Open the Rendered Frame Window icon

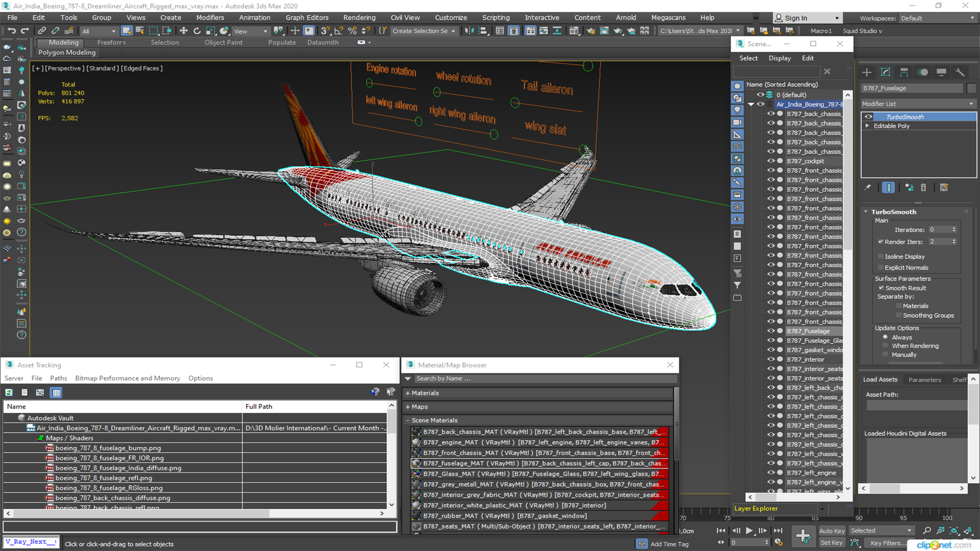[604, 31]
